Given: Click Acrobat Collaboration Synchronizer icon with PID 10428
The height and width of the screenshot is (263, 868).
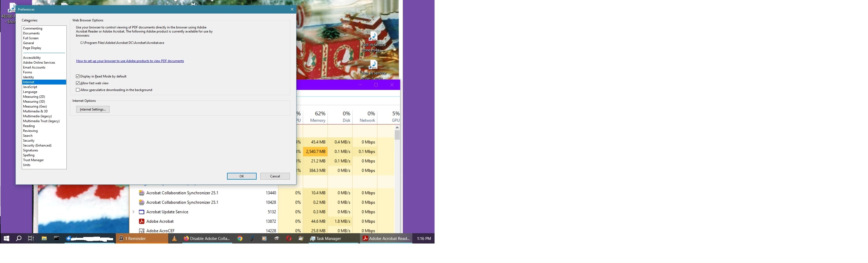Looking at the screenshot, I should point(142,202).
